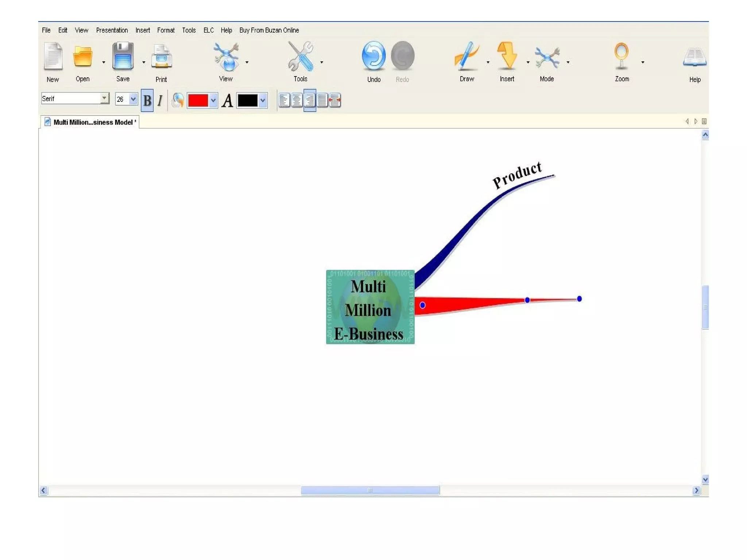Expand the font size 26 dropdown
Viewport: 747px width, 560px height.
point(133,99)
